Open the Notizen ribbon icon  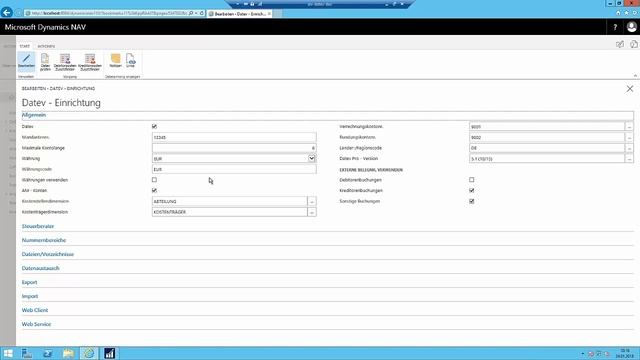(x=116, y=61)
